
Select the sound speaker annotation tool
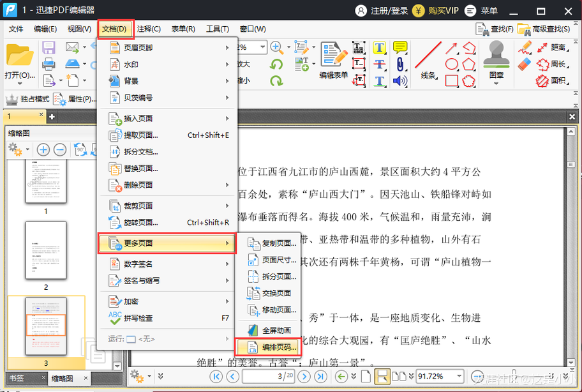click(399, 80)
